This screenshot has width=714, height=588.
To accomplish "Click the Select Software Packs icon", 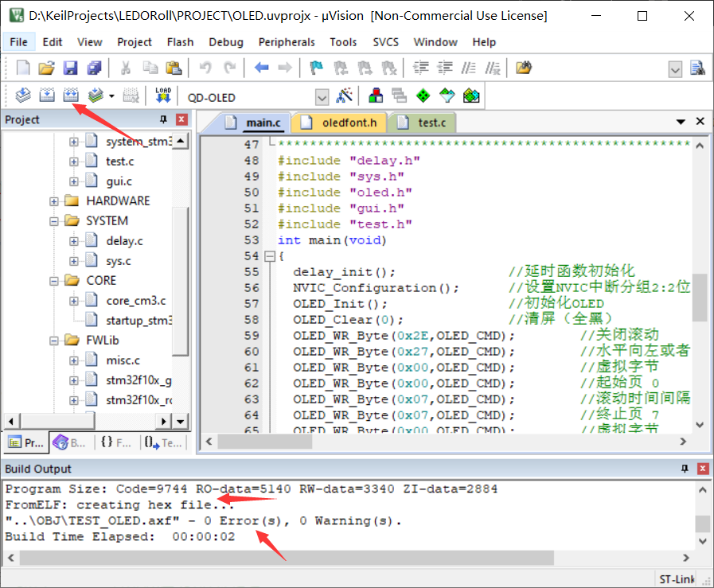I will (x=447, y=95).
